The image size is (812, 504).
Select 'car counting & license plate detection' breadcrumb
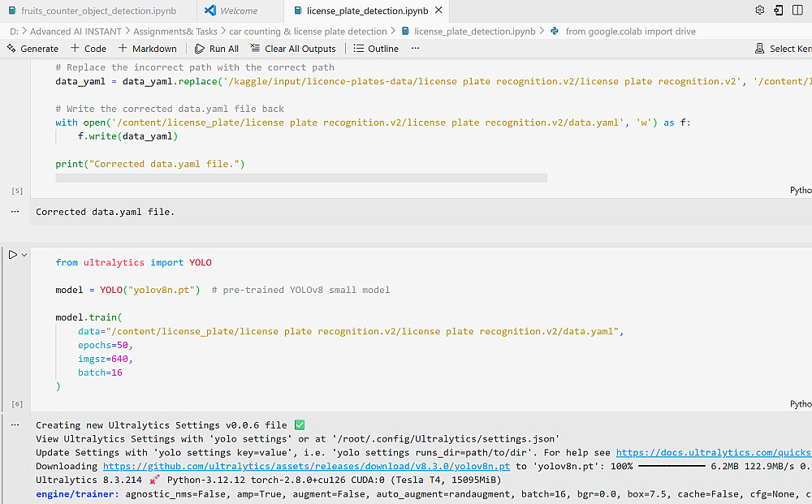pos(308,32)
